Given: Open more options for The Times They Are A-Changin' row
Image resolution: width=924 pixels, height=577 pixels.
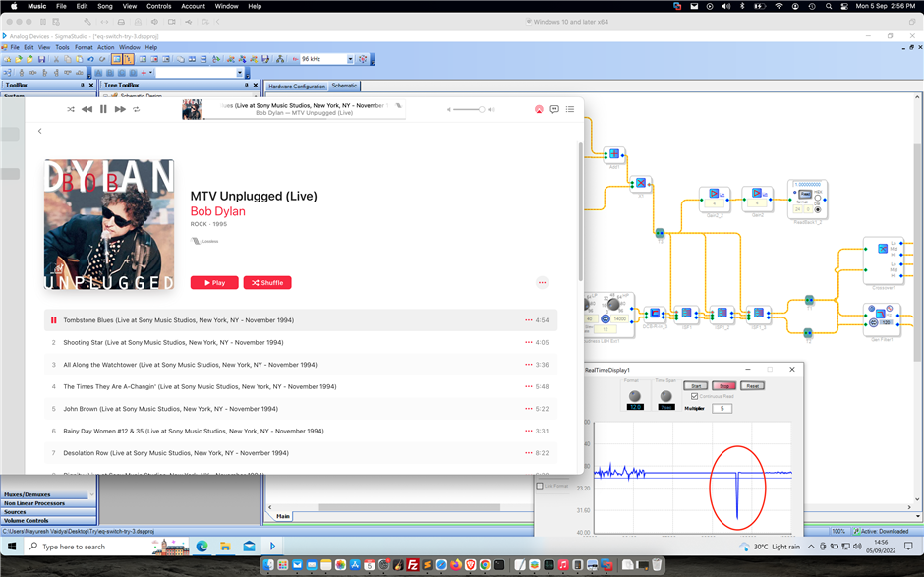Looking at the screenshot, I should (529, 386).
